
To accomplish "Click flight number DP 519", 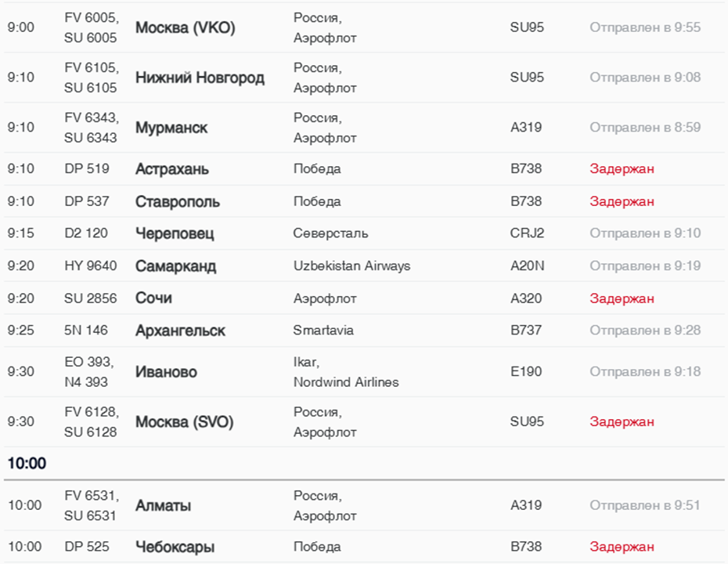I will tap(87, 169).
